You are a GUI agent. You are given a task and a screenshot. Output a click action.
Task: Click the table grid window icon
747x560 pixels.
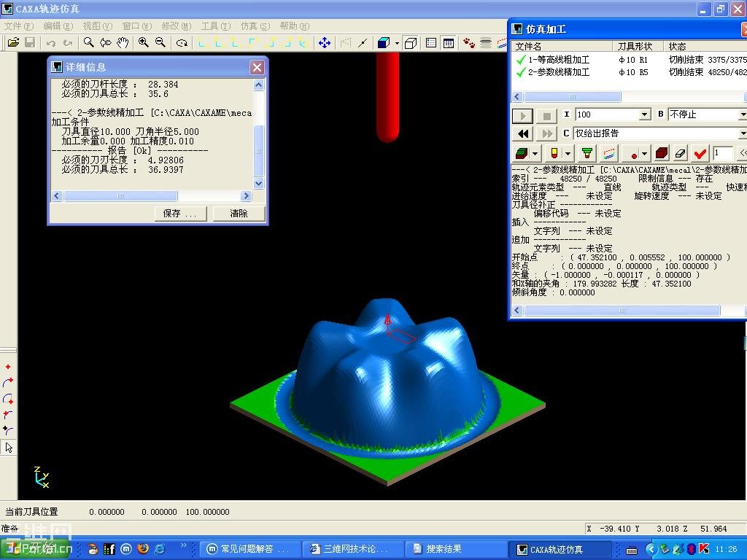pyautogui.click(x=449, y=43)
